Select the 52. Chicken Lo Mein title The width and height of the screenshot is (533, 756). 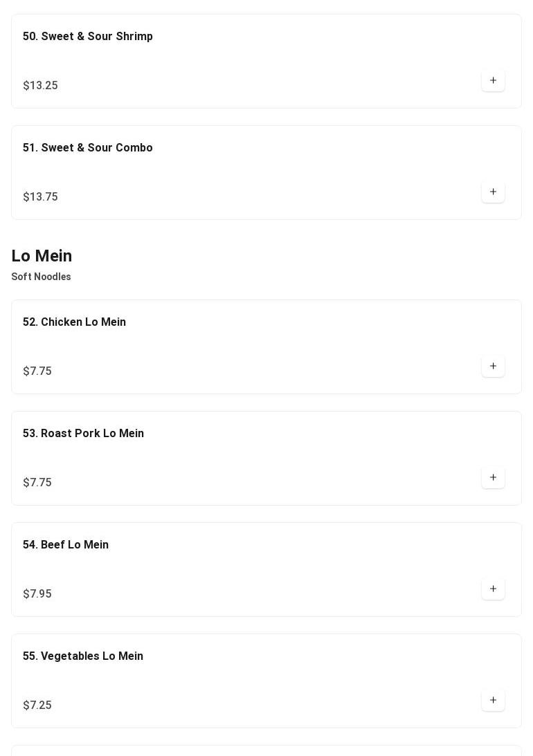click(x=74, y=322)
